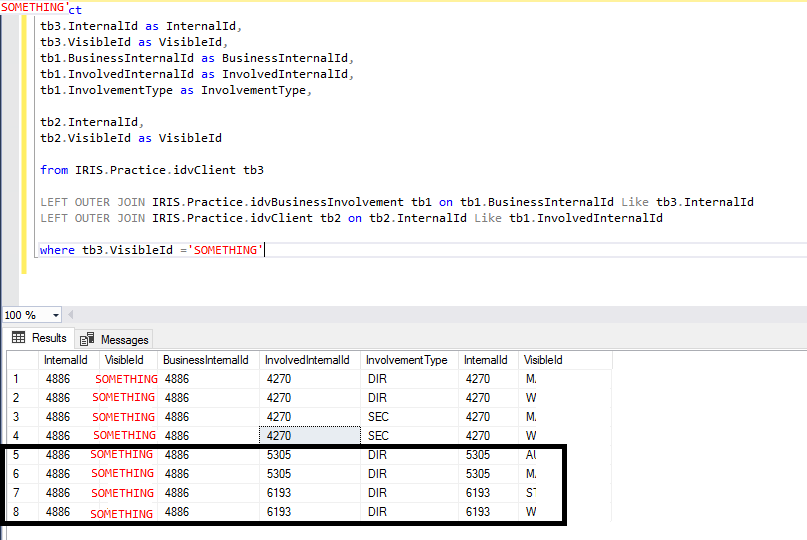Image resolution: width=807 pixels, height=540 pixels.
Task: Click the 'from IRIS.Practice.idvClient tb3' line
Action: (152, 170)
